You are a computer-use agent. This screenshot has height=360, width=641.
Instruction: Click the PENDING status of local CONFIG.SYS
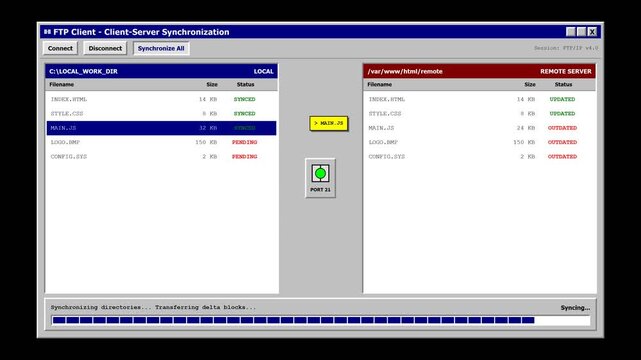click(244, 157)
